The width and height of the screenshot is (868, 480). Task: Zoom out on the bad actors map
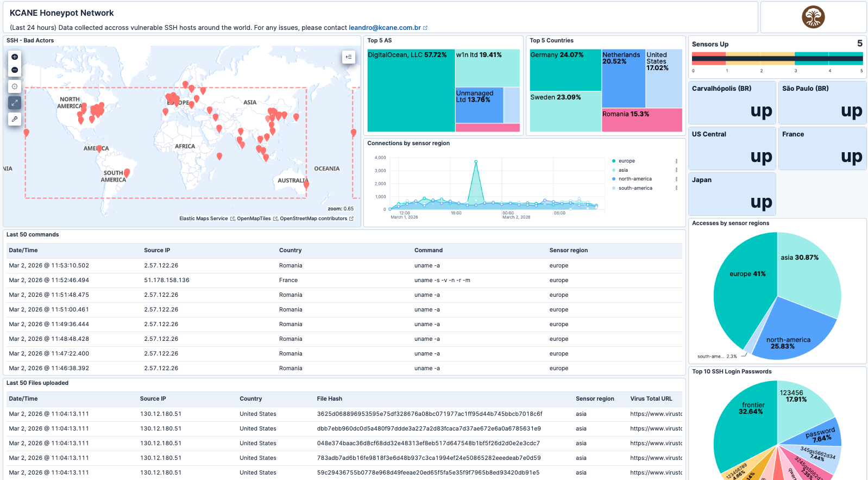tap(15, 70)
